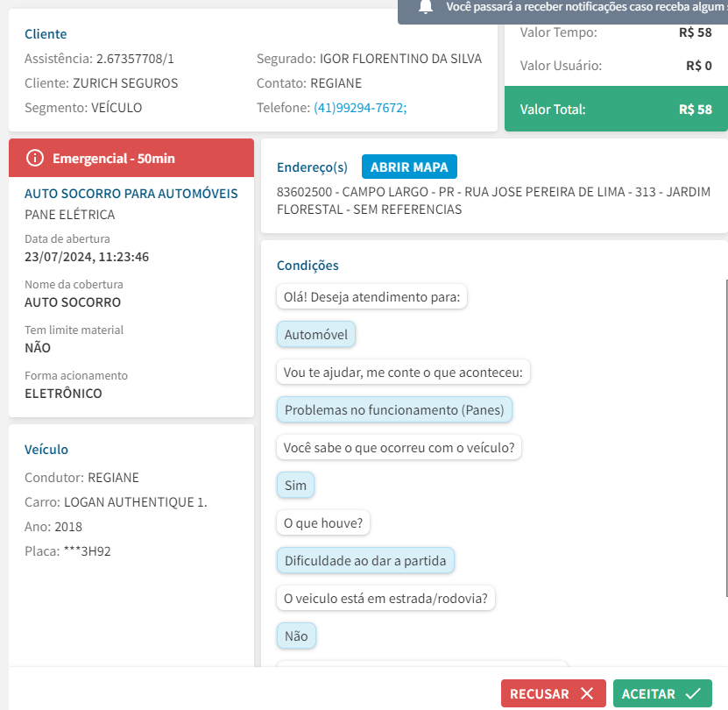This screenshot has width=728, height=710.
Task: Click client name ZURICH SEGUROS
Action: pyautogui.click(x=125, y=83)
